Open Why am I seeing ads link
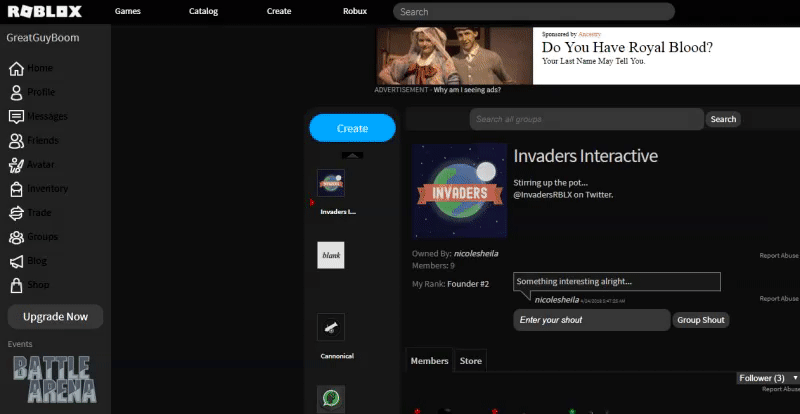Image resolution: width=800 pixels, height=414 pixels. coord(467,90)
